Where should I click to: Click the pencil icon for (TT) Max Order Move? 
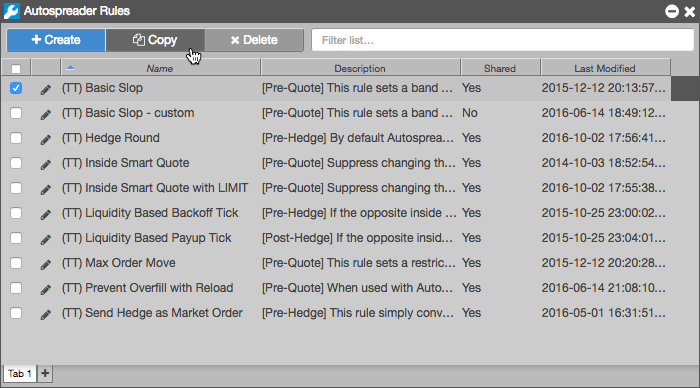point(46,264)
